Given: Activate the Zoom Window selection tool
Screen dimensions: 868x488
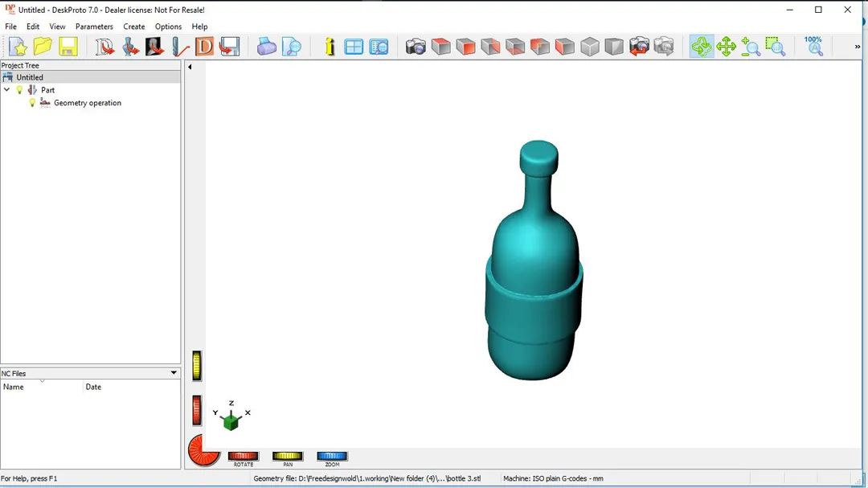Looking at the screenshot, I should [x=776, y=47].
